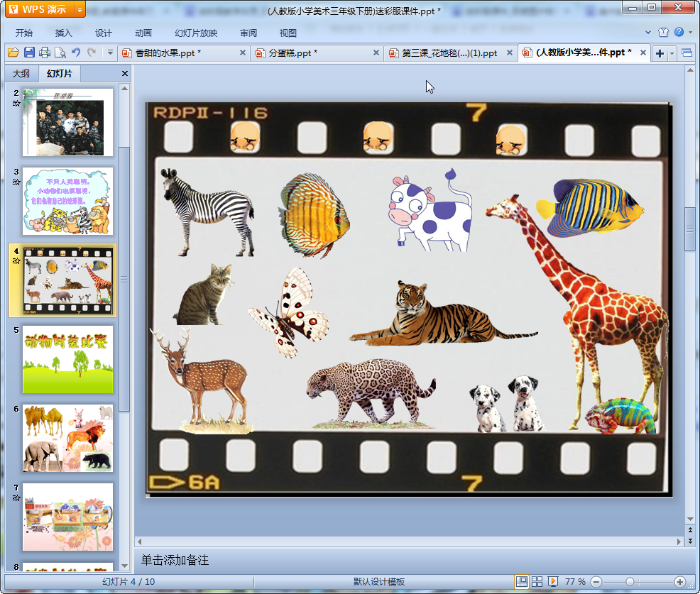Image resolution: width=700 pixels, height=594 pixels.
Task: Expand the new tab dropdown arrow
Action: coord(672,53)
